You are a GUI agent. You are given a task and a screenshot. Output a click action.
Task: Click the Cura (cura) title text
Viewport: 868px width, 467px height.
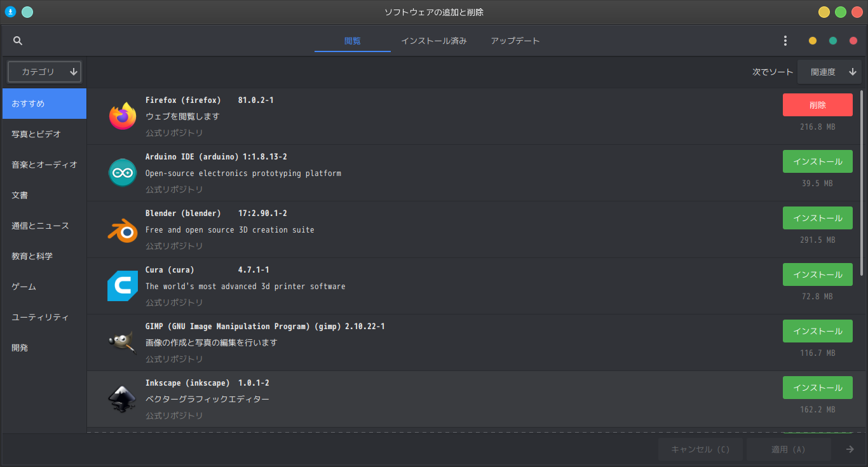(170, 270)
